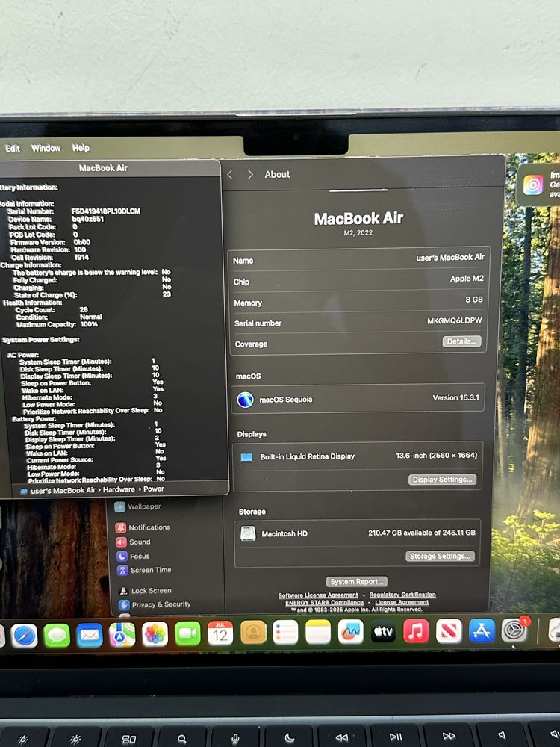Screen dimensions: 560x747
Task: Click 13.6-inch (2560 × 1664) display text
Action: (436, 456)
